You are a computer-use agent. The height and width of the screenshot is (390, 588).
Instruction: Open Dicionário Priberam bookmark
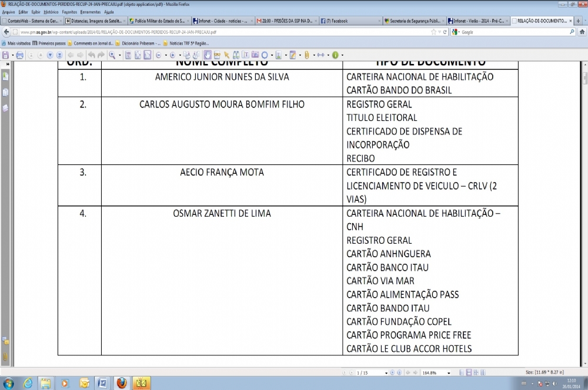click(138, 43)
